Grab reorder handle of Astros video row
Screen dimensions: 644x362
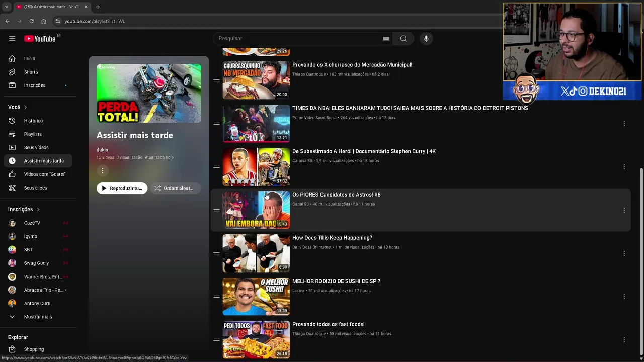pos(216,210)
